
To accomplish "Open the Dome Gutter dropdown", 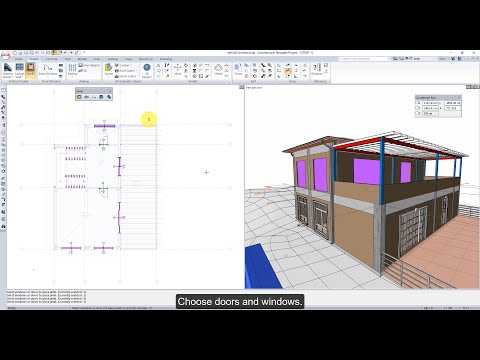I will tap(126, 76).
